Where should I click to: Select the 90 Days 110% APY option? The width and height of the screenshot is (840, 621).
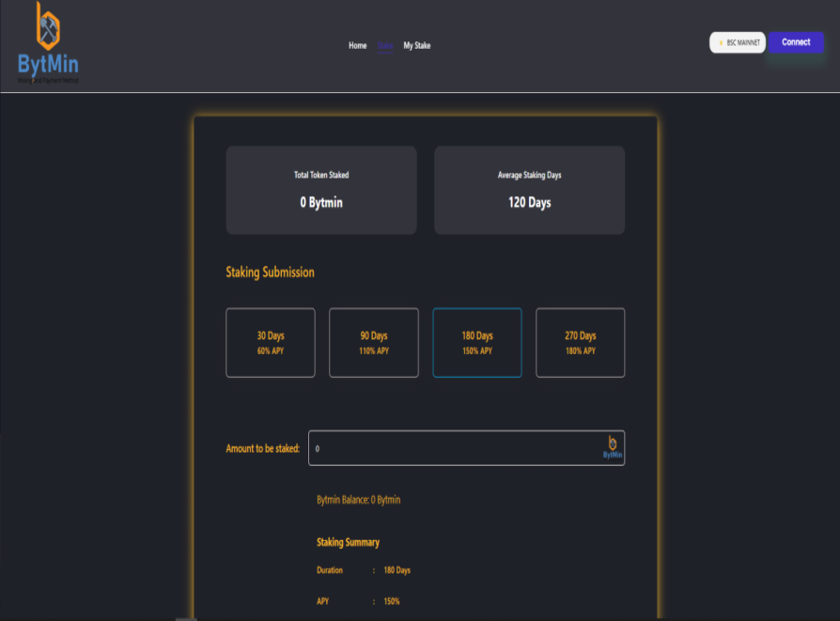373,343
